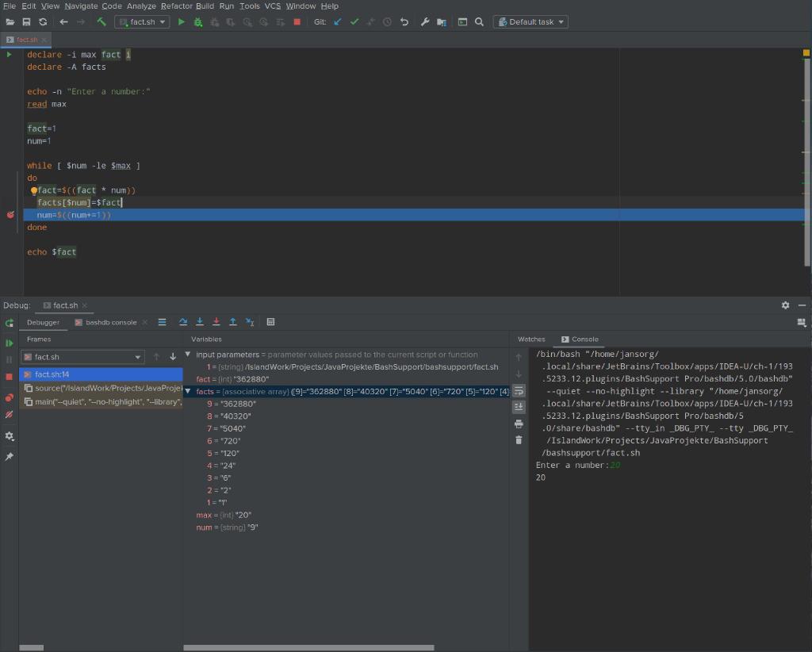Click the red breakpoint in the editor gutter
Image resolution: width=812 pixels, height=652 pixels.
point(10,214)
